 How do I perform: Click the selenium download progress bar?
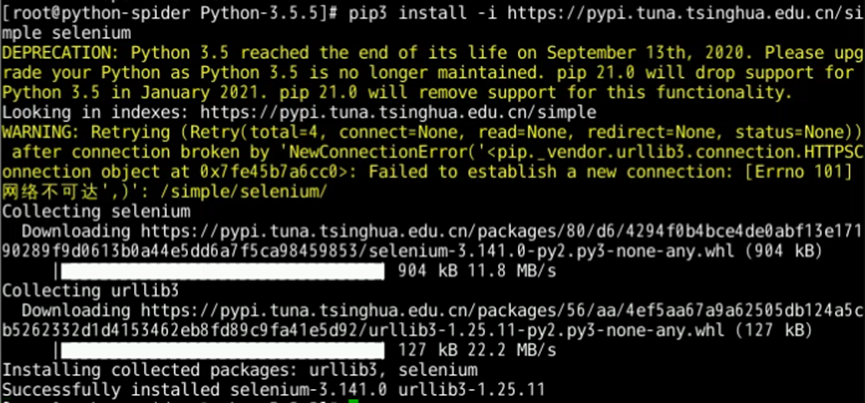(223, 270)
